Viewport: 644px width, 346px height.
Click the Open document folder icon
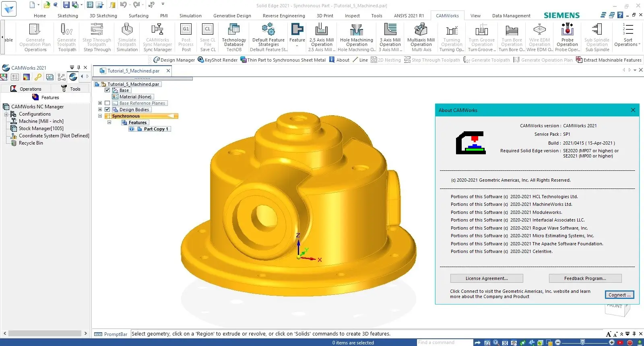pos(47,5)
